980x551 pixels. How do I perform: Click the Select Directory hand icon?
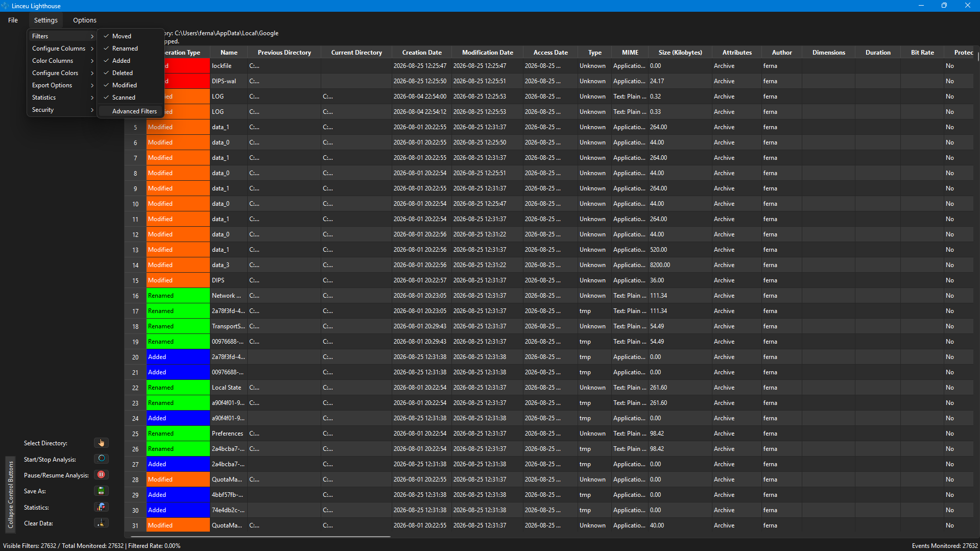pyautogui.click(x=101, y=443)
